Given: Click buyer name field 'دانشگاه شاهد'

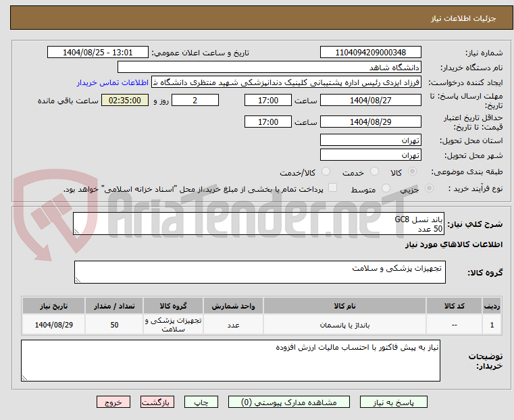Looking at the screenshot, I should click(x=269, y=67).
